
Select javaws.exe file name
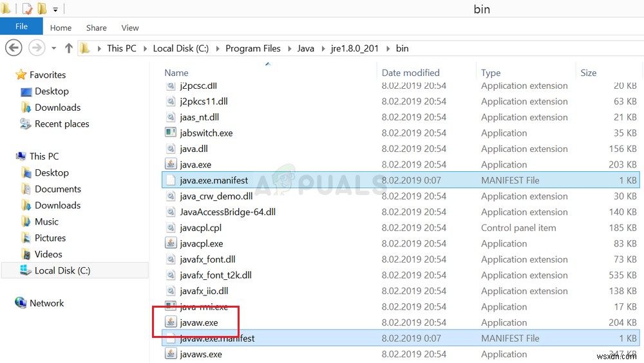tap(201, 355)
